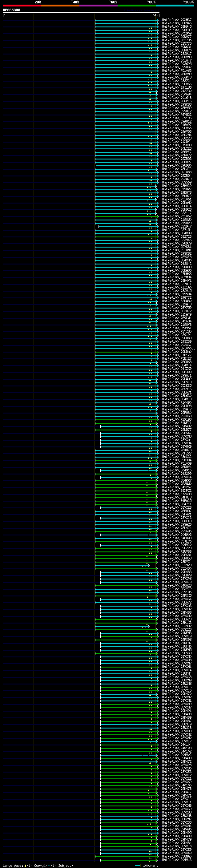The image size is (197, 868).
Task: Select the BP065308 query label
Action: click(x=11, y=10)
